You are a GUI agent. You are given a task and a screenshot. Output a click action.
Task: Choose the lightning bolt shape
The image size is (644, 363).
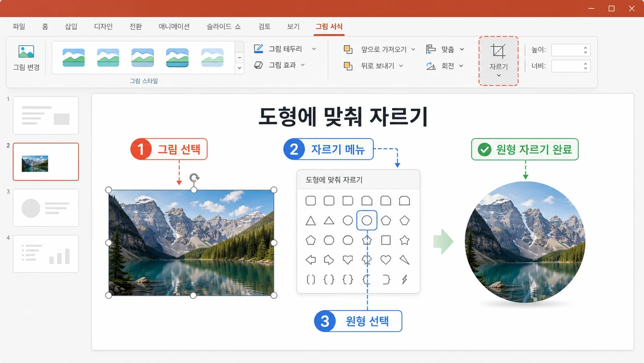coord(404,279)
